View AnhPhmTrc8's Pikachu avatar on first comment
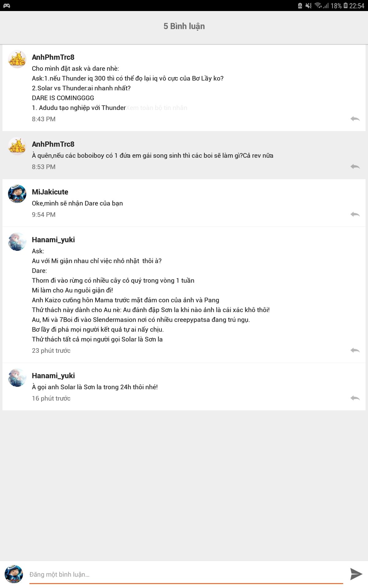The image size is (368, 588). 17,59
